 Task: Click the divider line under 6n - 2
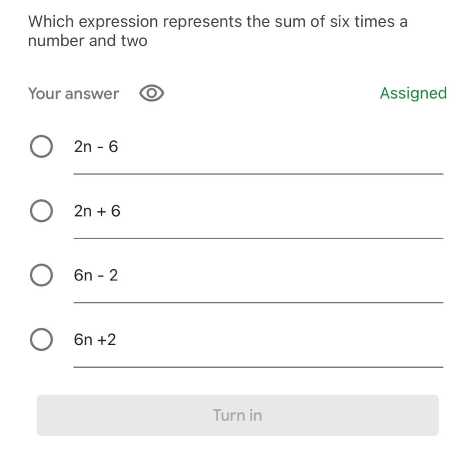258,303
